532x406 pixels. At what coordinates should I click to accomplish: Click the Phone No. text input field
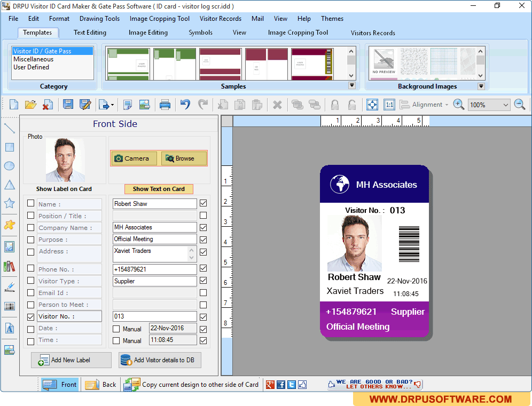(155, 269)
